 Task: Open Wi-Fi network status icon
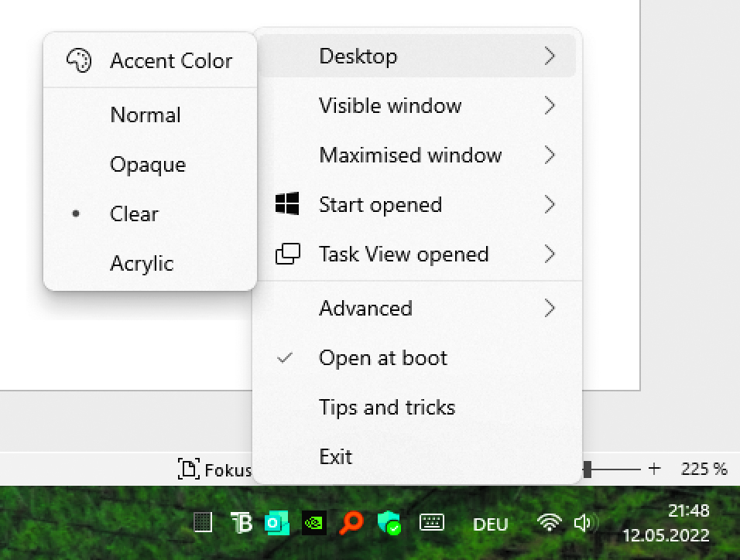coord(550,523)
